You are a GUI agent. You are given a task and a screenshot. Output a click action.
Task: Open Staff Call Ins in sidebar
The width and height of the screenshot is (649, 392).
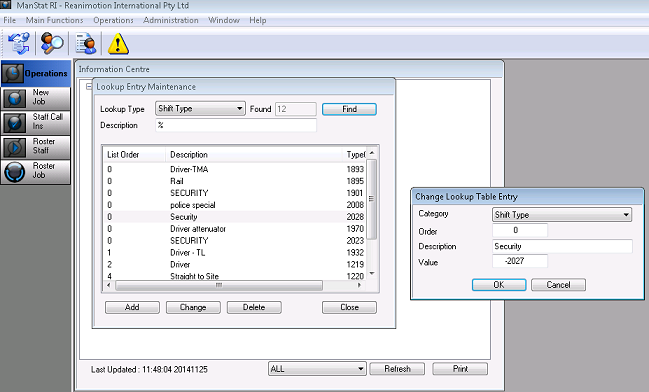coord(36,123)
